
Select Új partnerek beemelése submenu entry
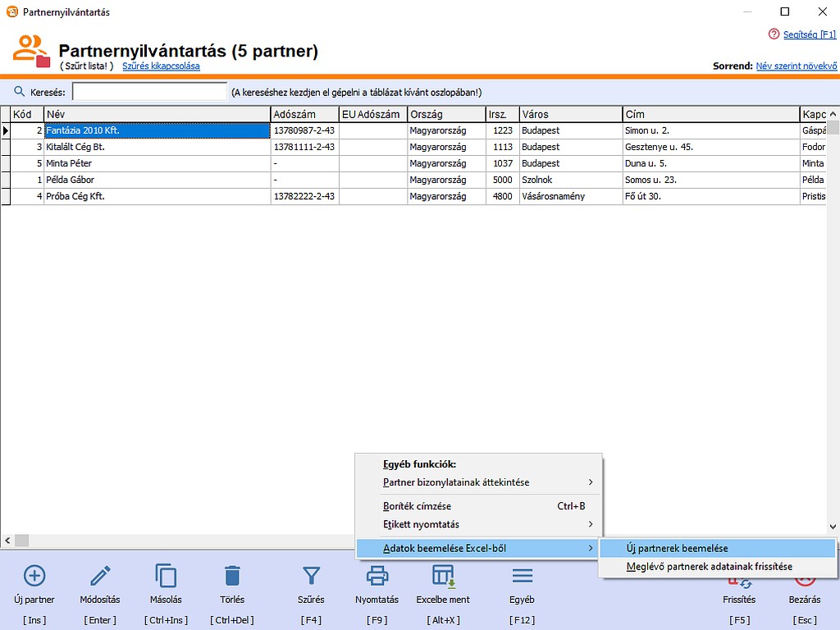(677, 548)
